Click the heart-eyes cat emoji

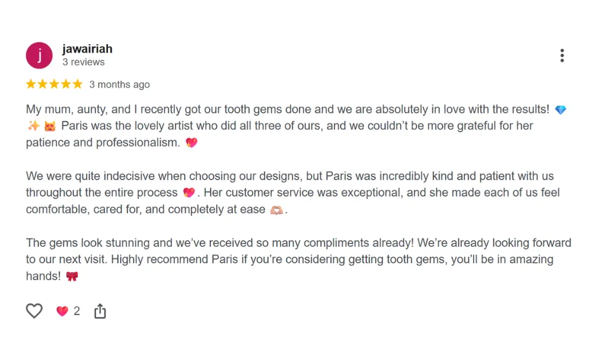tap(50, 126)
